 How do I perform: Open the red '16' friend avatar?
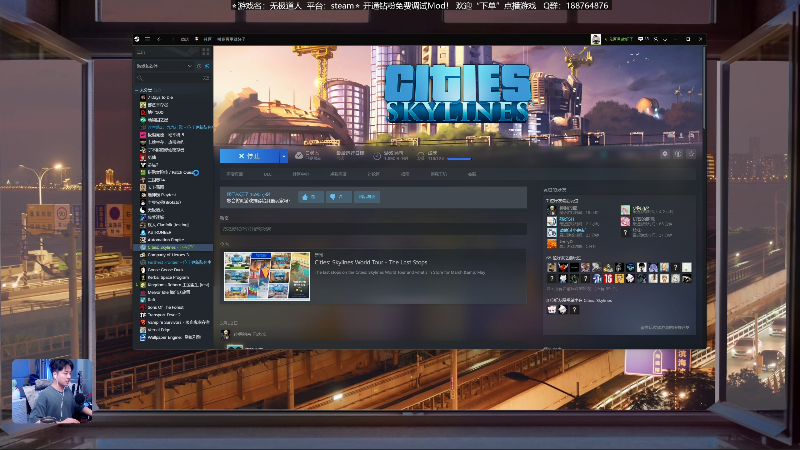coord(608,279)
